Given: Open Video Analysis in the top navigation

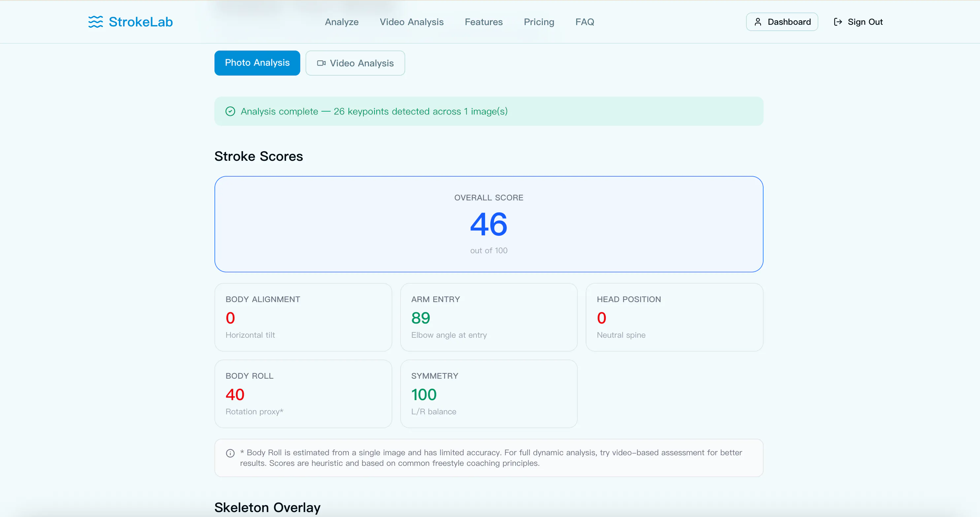Looking at the screenshot, I should (411, 22).
